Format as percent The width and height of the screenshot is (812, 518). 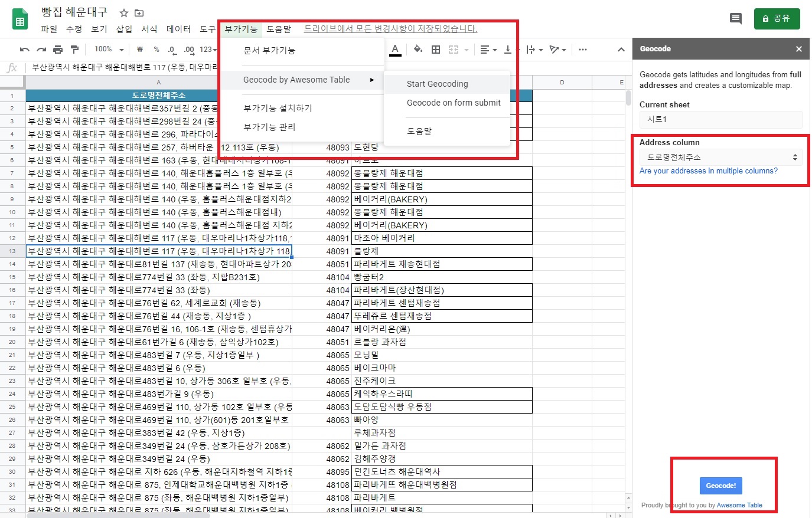156,50
